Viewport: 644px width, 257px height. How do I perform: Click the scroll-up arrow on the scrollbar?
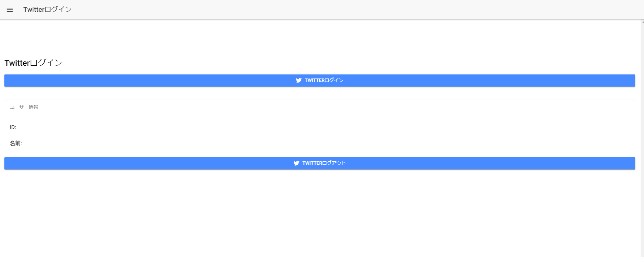[643, 22]
